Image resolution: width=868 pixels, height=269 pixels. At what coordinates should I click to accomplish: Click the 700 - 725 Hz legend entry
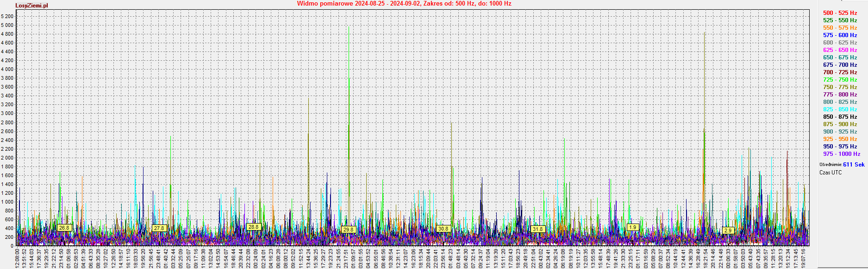click(840, 72)
